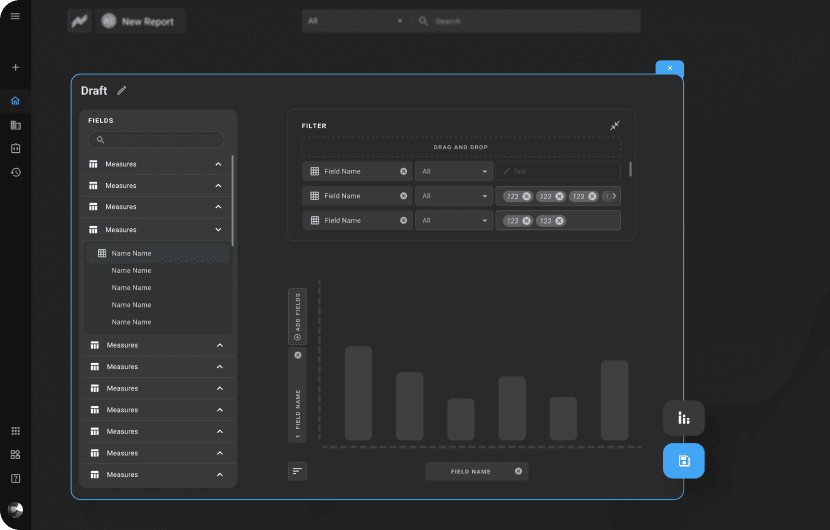Remove the Field Name beside the Text input
Image resolution: width=830 pixels, height=530 pixels.
click(x=403, y=172)
